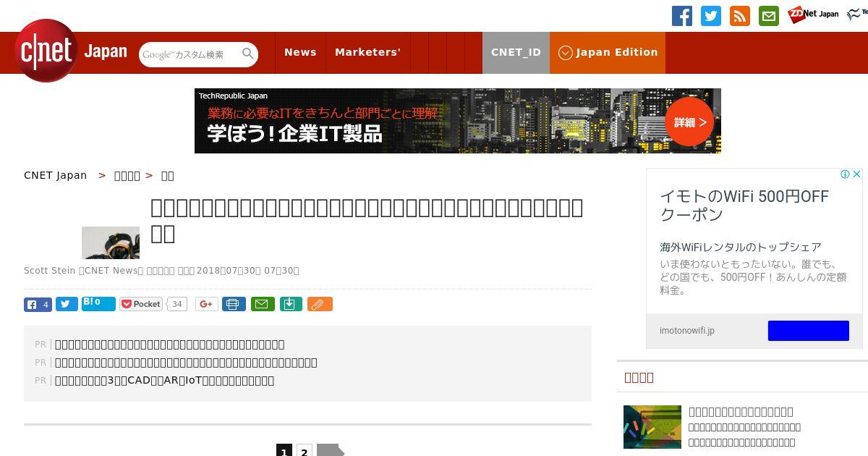Viewport: 868px width, 456px height.
Task: Click the Scott Stein author text
Action: click(49, 271)
